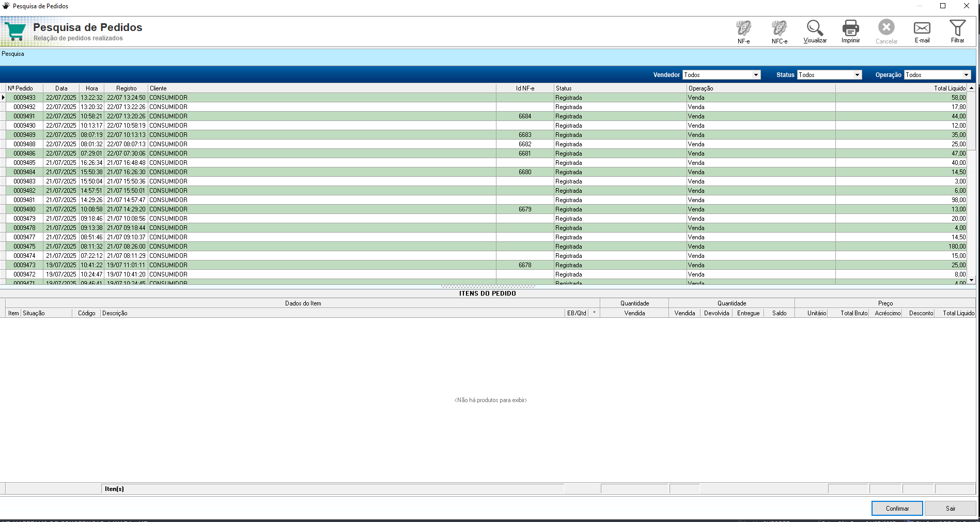Click the Imprimir printer icon

point(850,32)
